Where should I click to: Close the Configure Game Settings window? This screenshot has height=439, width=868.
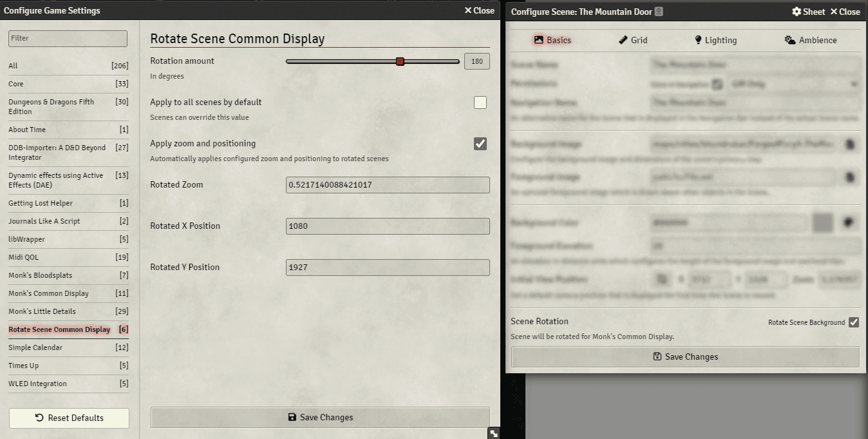click(x=480, y=10)
